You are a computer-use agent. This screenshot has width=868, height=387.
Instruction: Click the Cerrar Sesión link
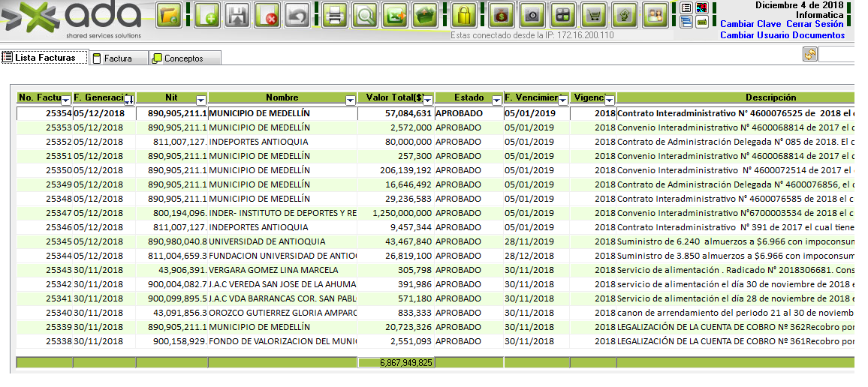[815, 24]
